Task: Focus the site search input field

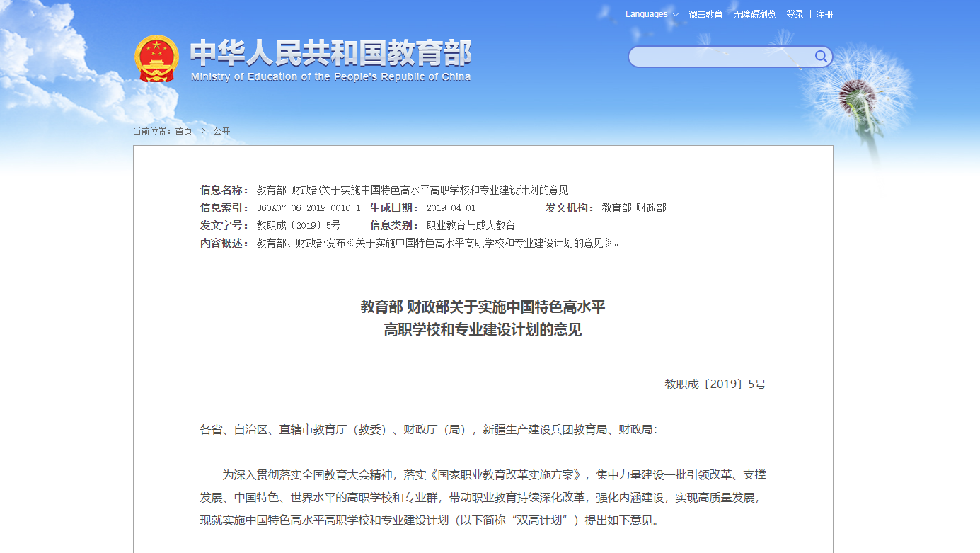Action: [x=720, y=57]
